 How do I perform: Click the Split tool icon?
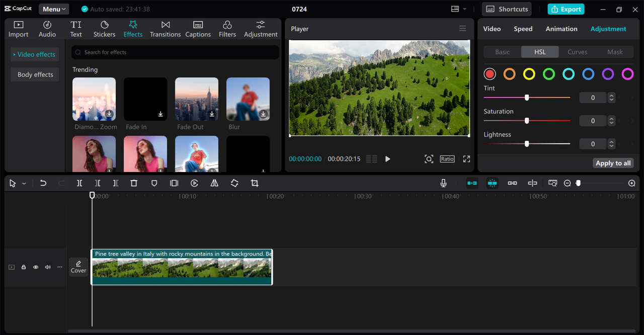click(x=79, y=183)
